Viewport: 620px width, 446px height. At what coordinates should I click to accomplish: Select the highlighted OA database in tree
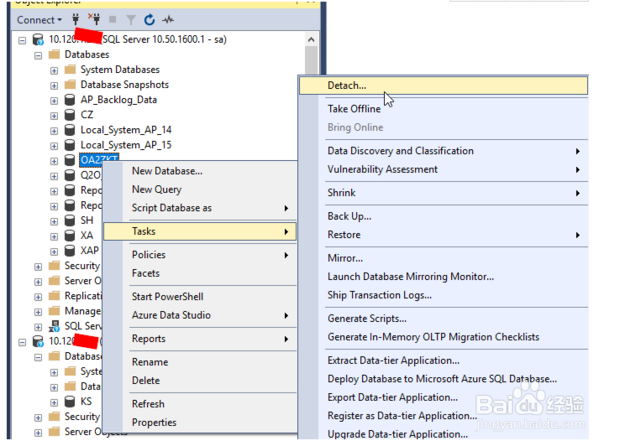point(99,160)
